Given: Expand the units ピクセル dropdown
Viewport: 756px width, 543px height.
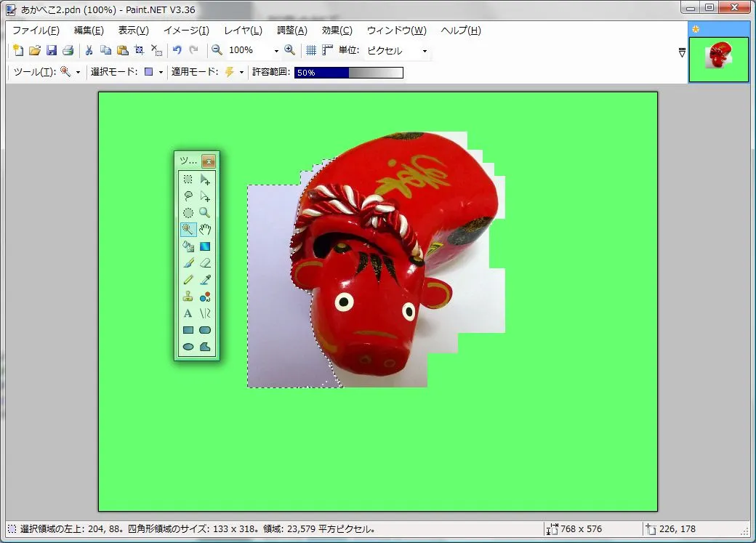Looking at the screenshot, I should tap(425, 51).
